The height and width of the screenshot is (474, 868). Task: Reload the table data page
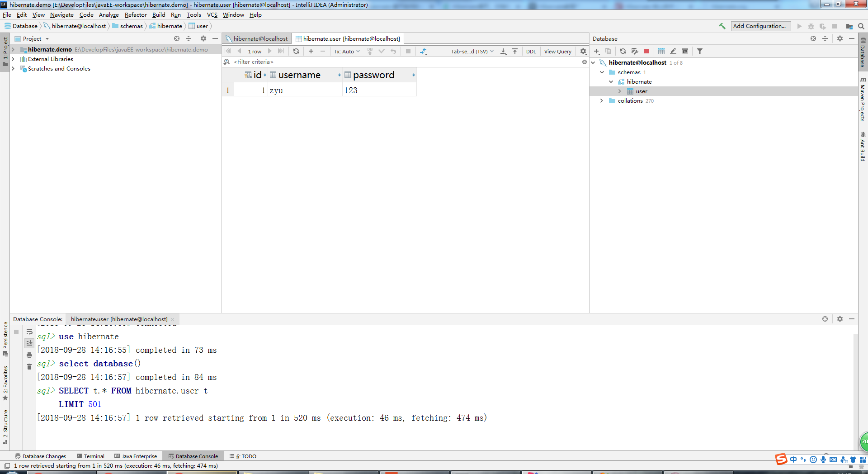pos(296,51)
